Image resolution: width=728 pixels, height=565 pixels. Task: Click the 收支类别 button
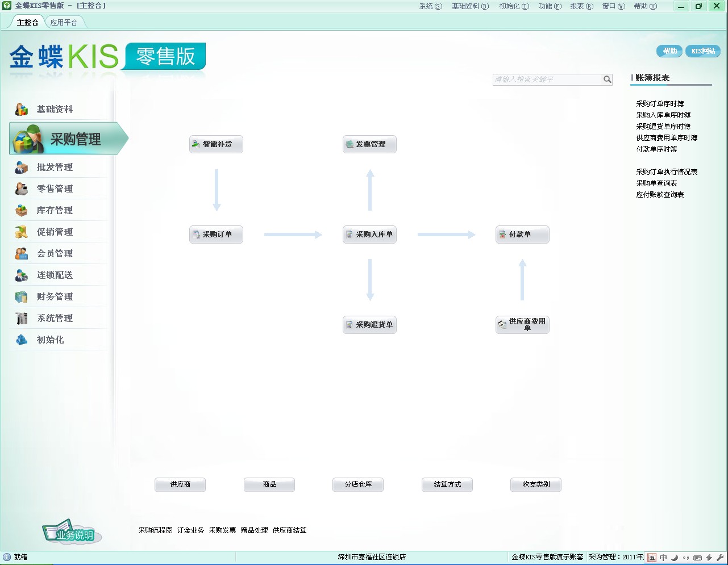[536, 484]
